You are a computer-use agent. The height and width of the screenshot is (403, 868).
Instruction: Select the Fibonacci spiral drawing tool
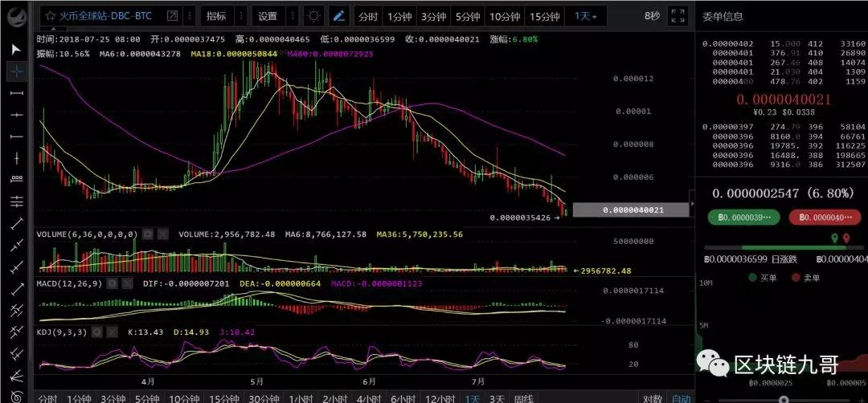[16, 396]
